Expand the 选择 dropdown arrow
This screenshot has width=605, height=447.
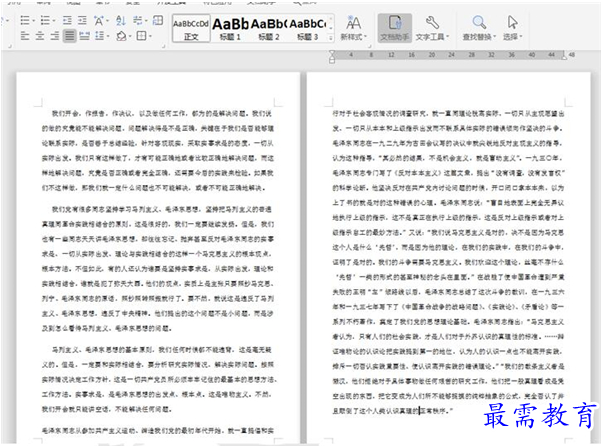tap(521, 37)
